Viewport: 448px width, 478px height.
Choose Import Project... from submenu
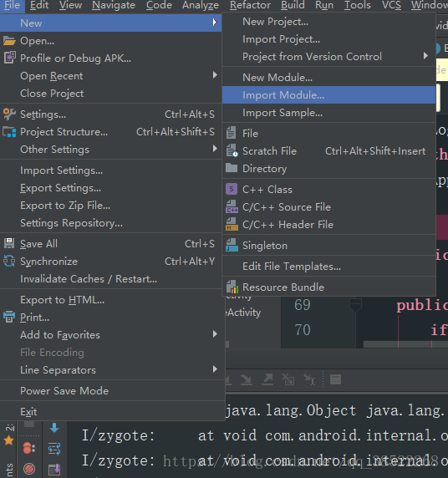[x=328, y=39]
